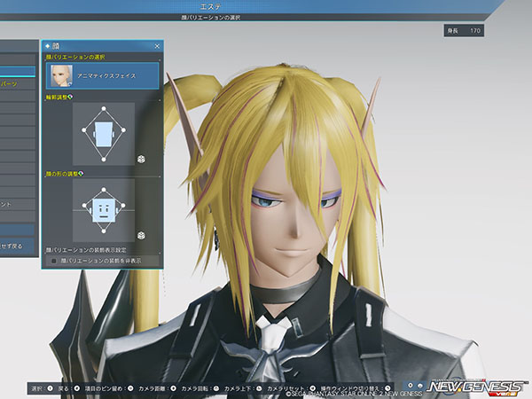
Task: Click the diamond icon in the 顔 panel title
Action: tap(48, 46)
